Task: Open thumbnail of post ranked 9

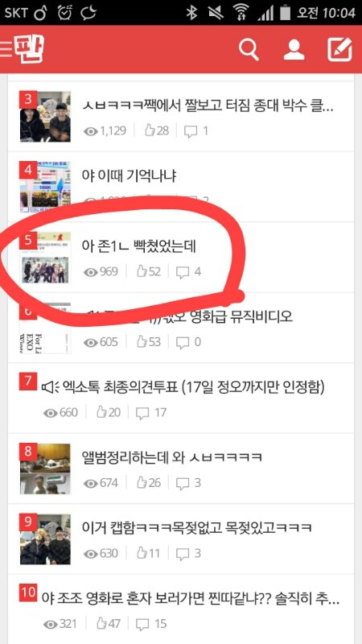Action: pyautogui.click(x=45, y=539)
